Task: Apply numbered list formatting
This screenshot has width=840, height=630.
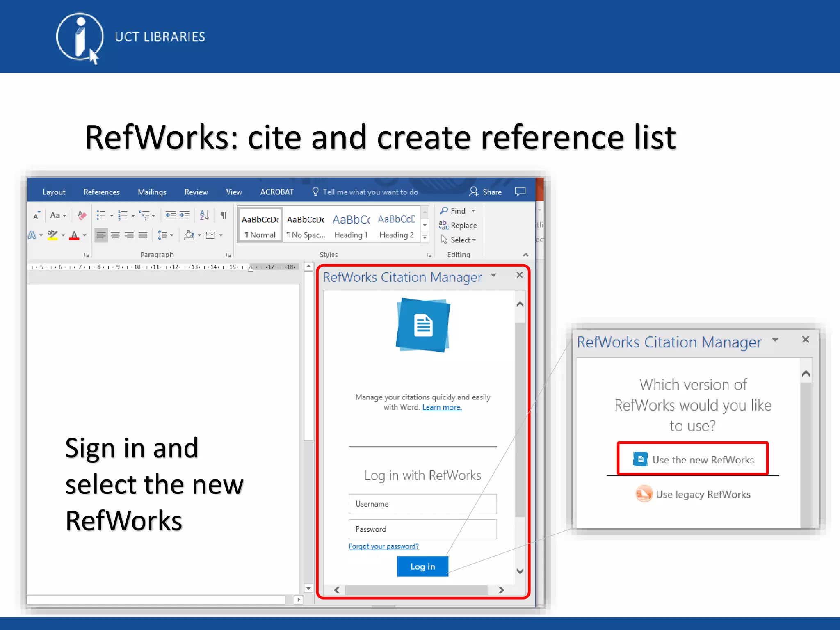Action: coord(123,215)
